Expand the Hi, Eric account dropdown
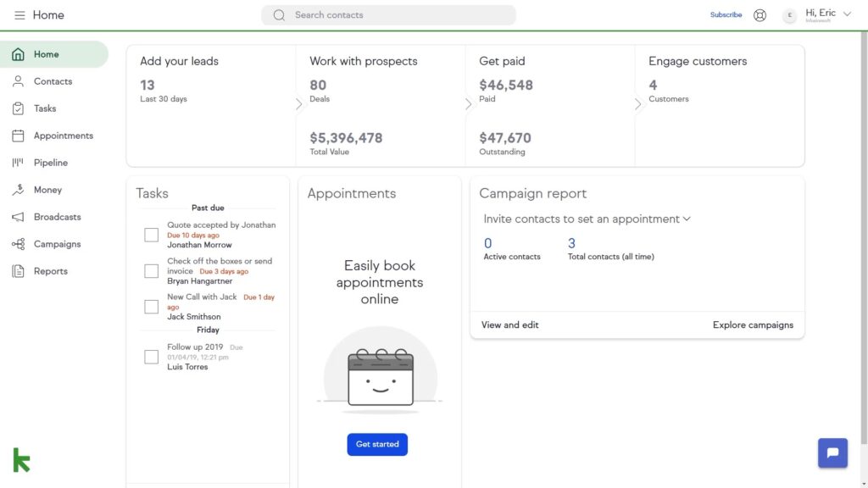 pyautogui.click(x=847, y=14)
